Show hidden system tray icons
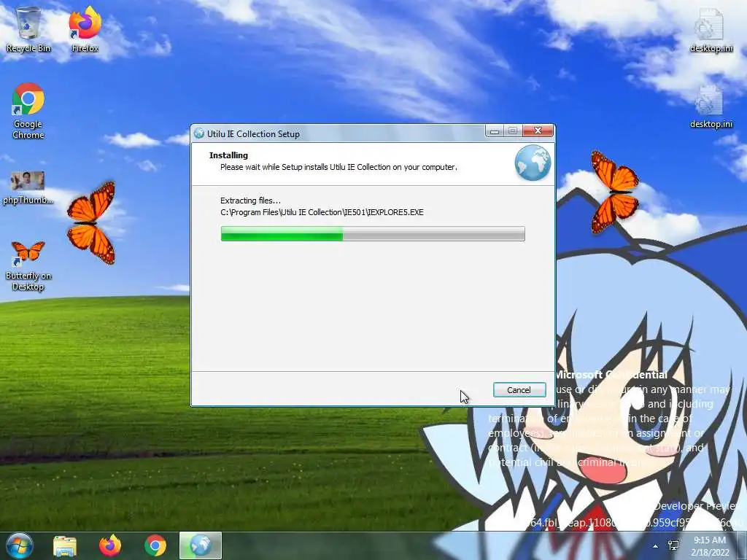Image resolution: width=747 pixels, height=560 pixels. (656, 546)
